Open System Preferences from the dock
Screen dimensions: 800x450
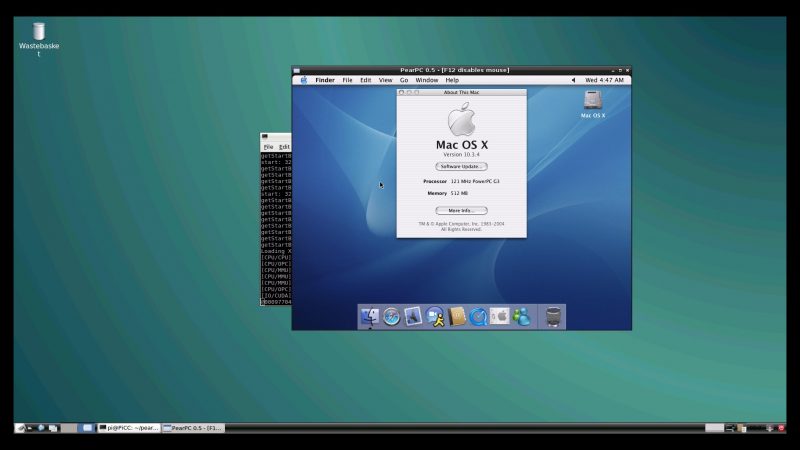[499, 316]
